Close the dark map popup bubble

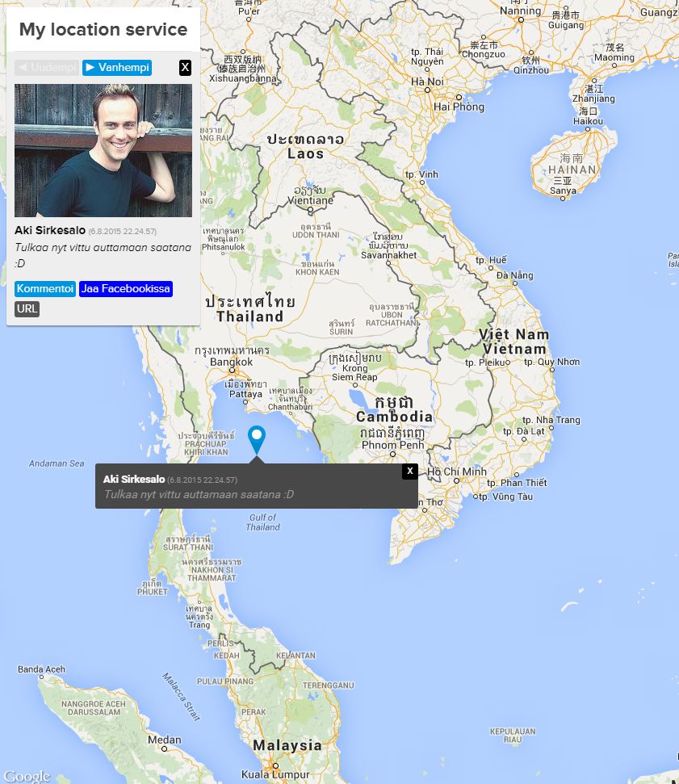coord(409,471)
